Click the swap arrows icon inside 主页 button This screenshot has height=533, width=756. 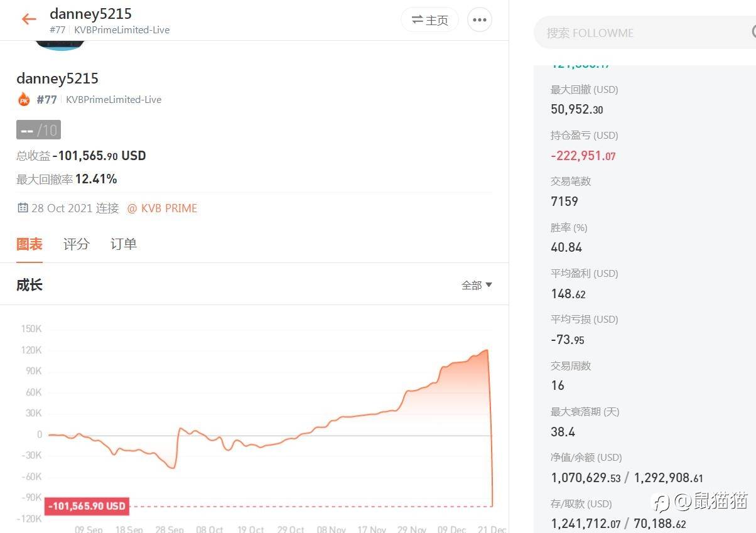(x=418, y=19)
